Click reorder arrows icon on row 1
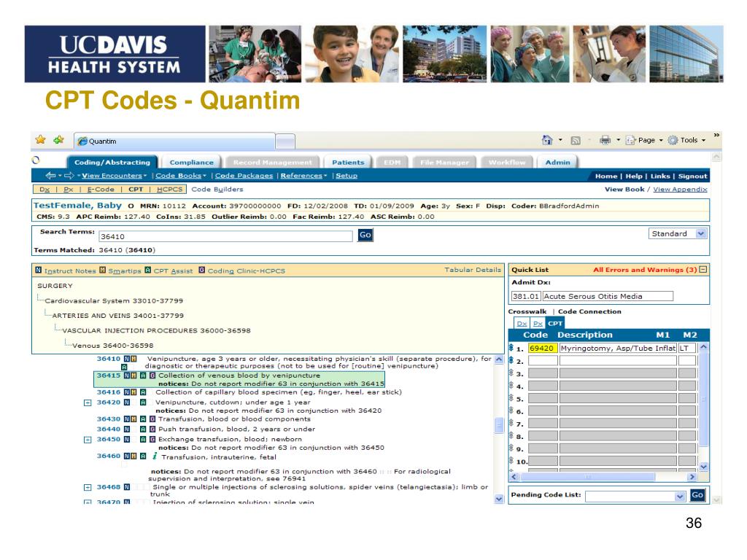 click(x=511, y=348)
